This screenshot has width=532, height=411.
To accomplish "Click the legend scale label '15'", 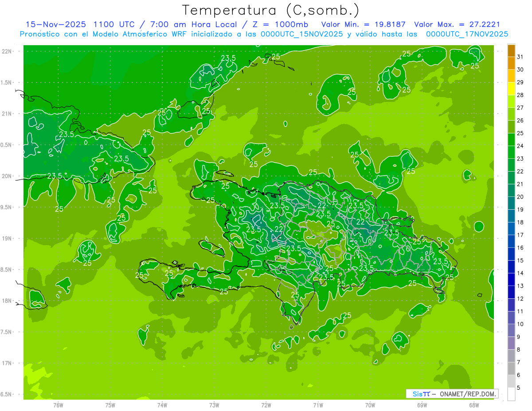I will [x=520, y=261].
